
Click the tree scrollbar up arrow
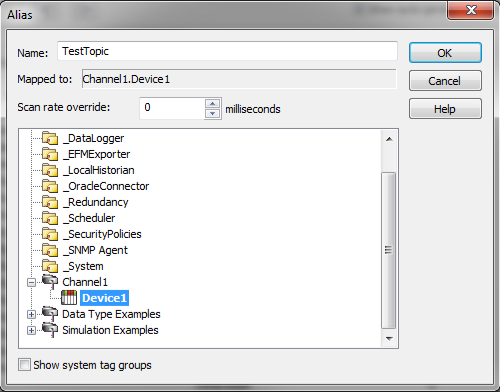point(389,139)
